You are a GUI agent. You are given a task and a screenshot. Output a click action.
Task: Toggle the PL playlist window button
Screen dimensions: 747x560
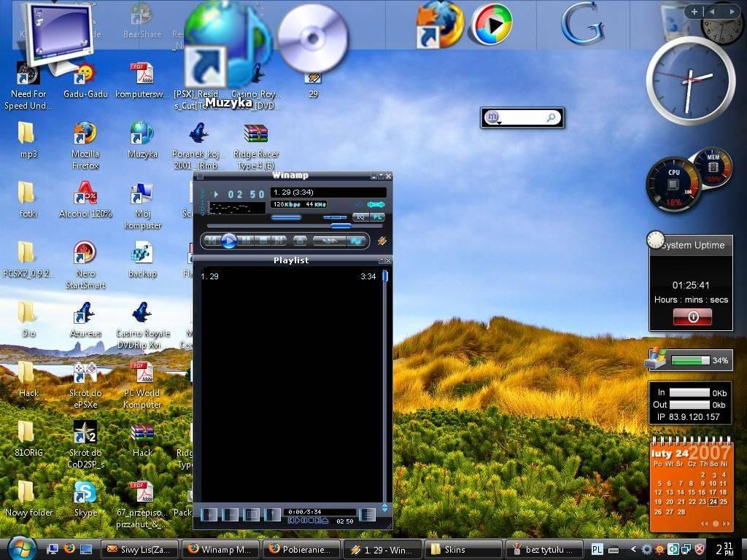click(x=377, y=217)
